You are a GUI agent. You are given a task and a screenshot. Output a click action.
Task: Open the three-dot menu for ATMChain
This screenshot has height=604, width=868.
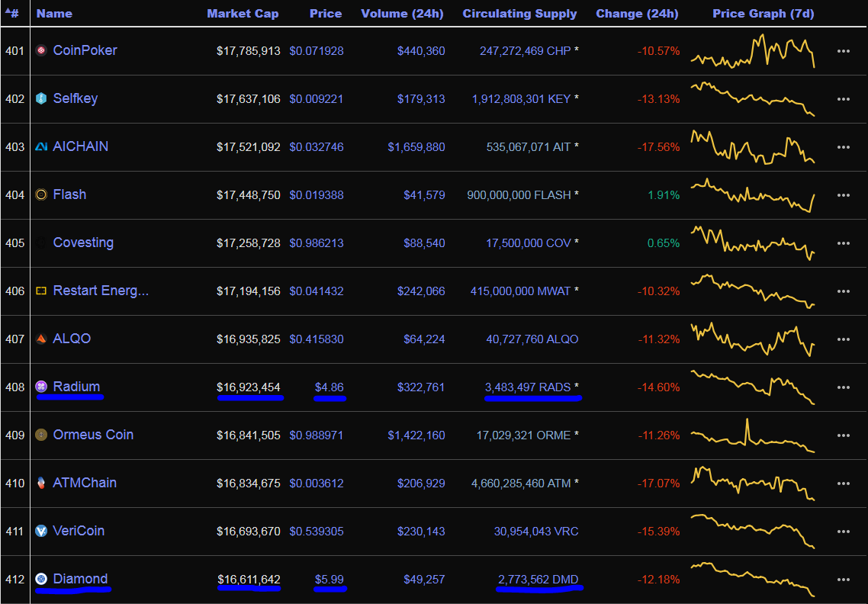[x=844, y=484]
